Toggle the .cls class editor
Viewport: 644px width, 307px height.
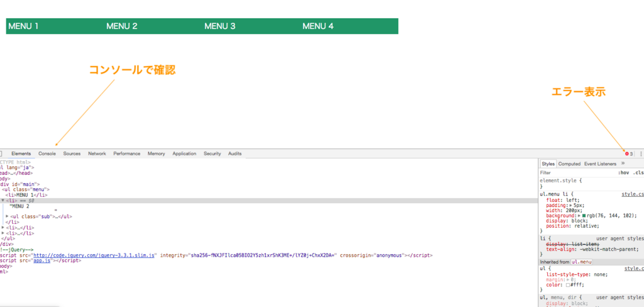638,173
